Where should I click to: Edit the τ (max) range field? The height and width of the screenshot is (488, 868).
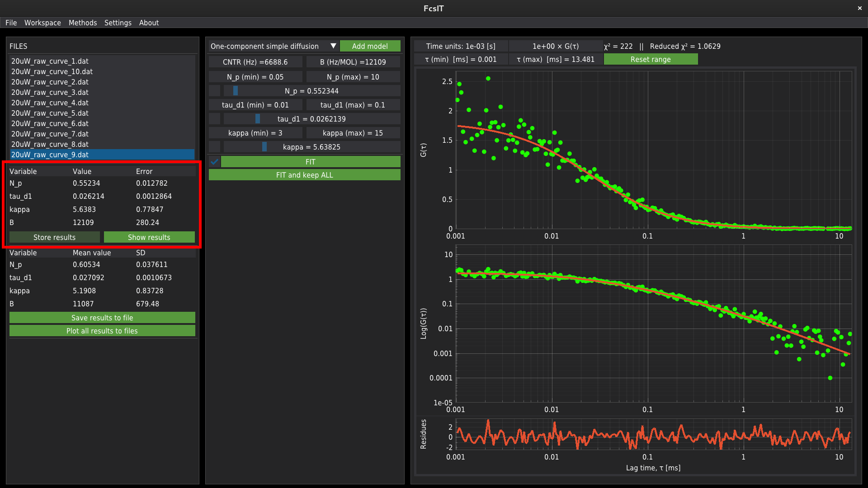click(555, 59)
